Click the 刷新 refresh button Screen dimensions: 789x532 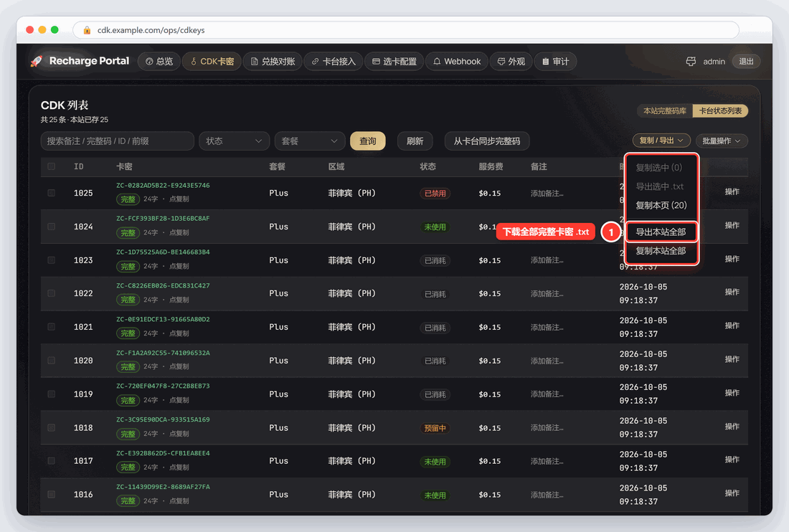(415, 141)
